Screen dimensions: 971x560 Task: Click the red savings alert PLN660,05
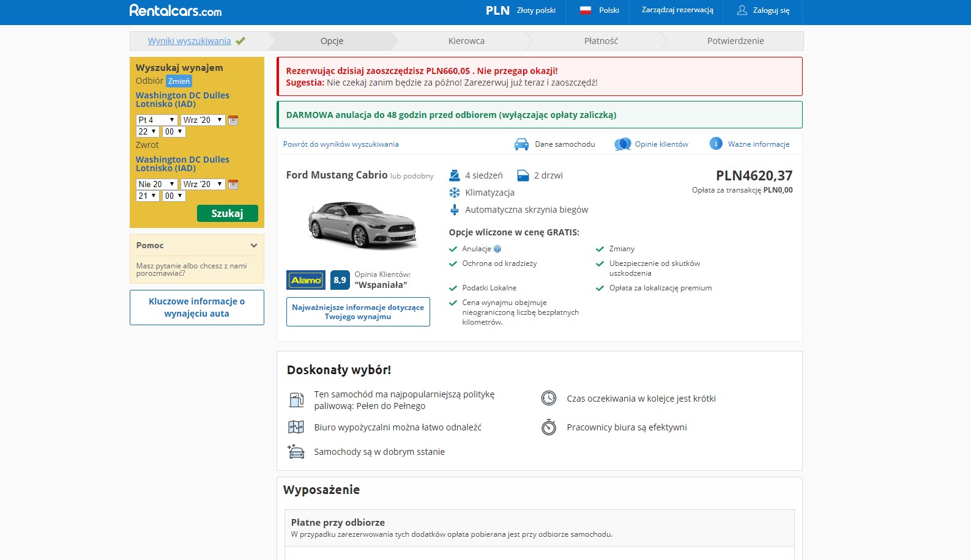[539, 76]
